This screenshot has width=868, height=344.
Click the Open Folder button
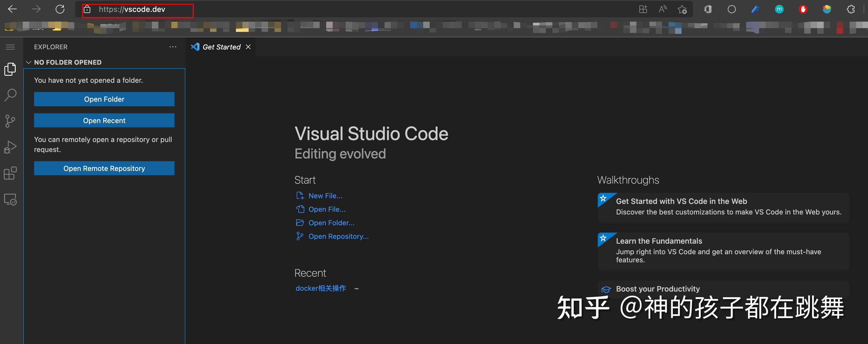[x=104, y=99]
